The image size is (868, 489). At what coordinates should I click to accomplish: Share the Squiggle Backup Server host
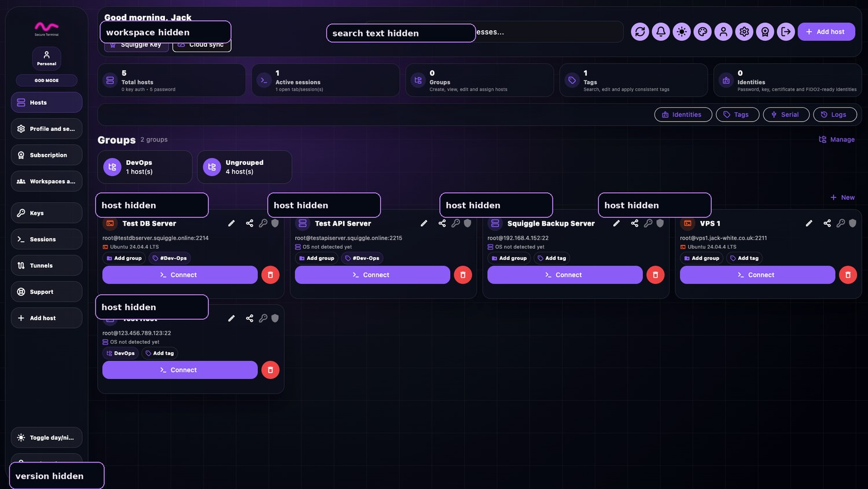pyautogui.click(x=635, y=223)
